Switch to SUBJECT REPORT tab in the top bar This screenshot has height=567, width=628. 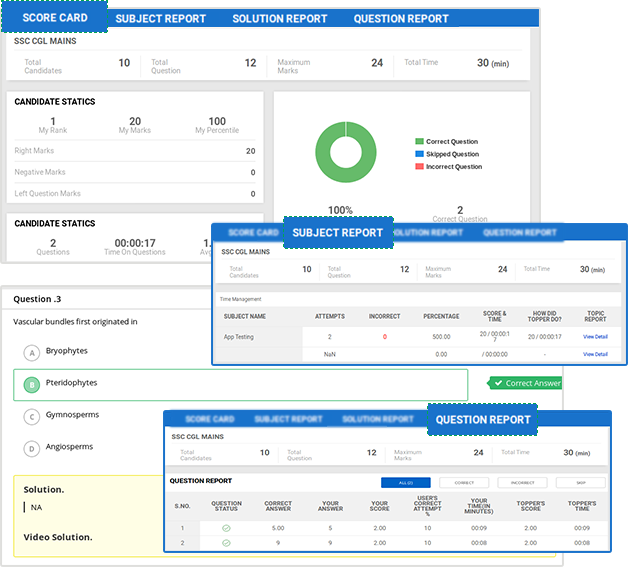tap(161, 18)
